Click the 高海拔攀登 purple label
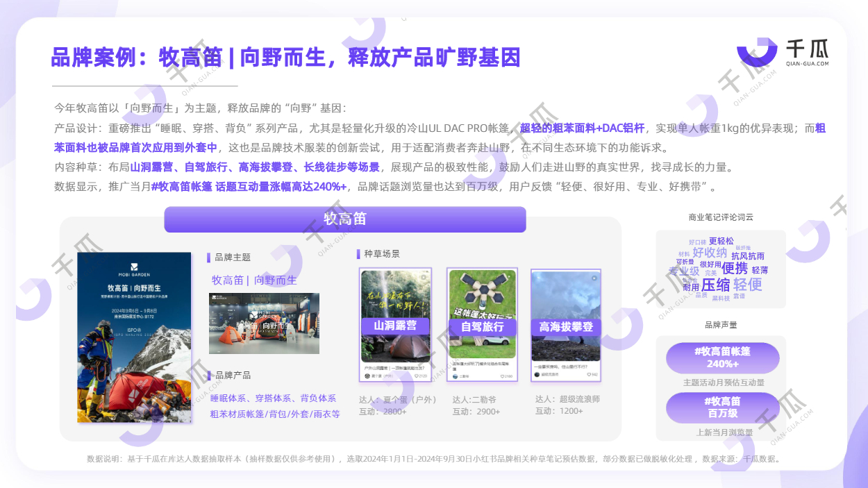 566,328
